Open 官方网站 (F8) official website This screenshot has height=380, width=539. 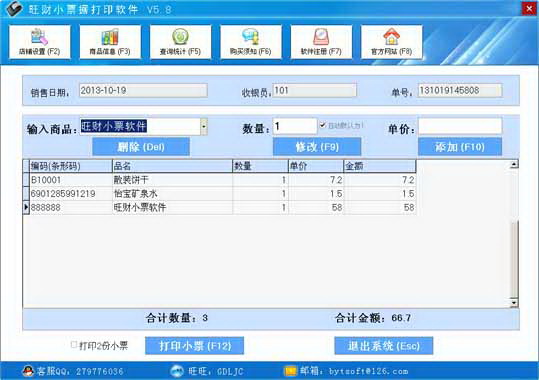392,42
